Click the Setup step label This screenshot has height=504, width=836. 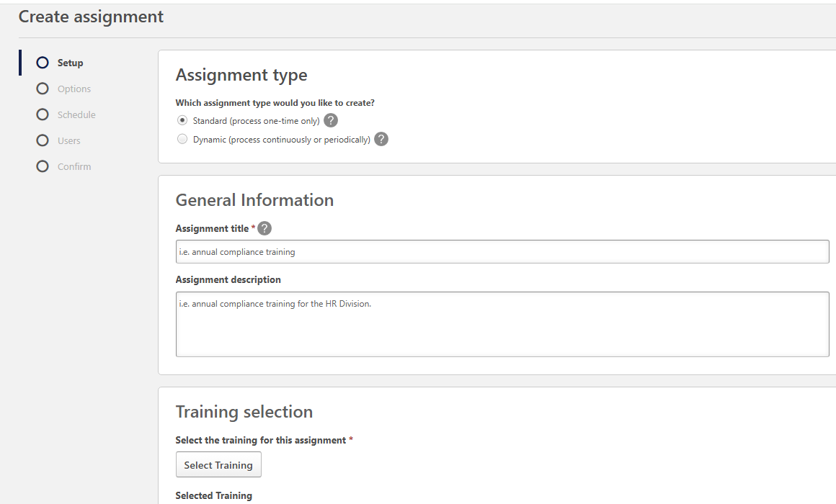(x=71, y=63)
